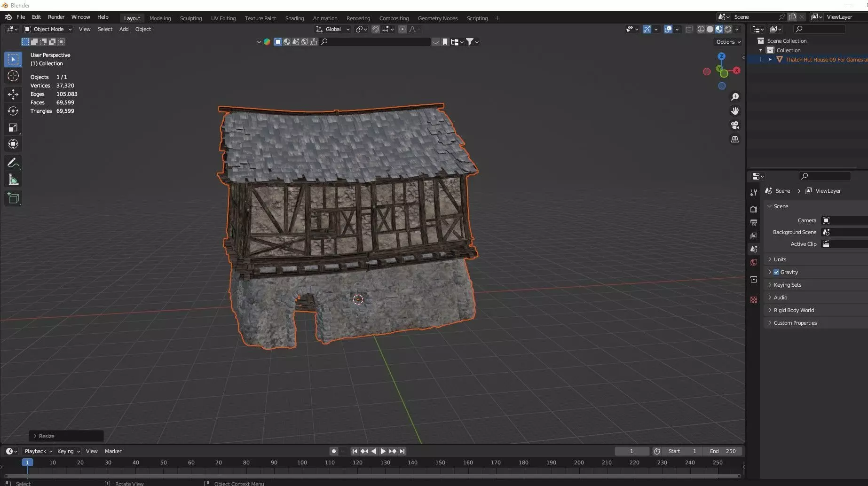Viewport: 868px width, 486px height.
Task: Switch to wireframe viewport shading
Action: click(x=701, y=29)
